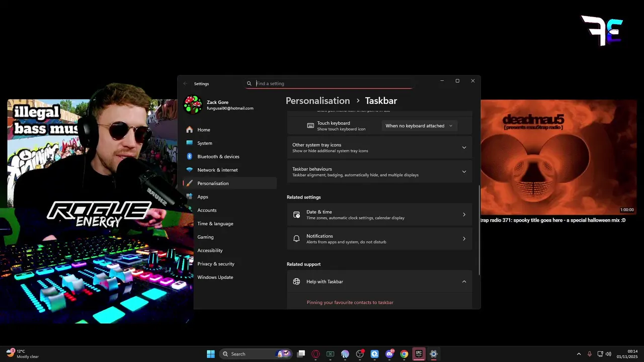
Task: Click the chevron on Date & time row
Action: 464,215
